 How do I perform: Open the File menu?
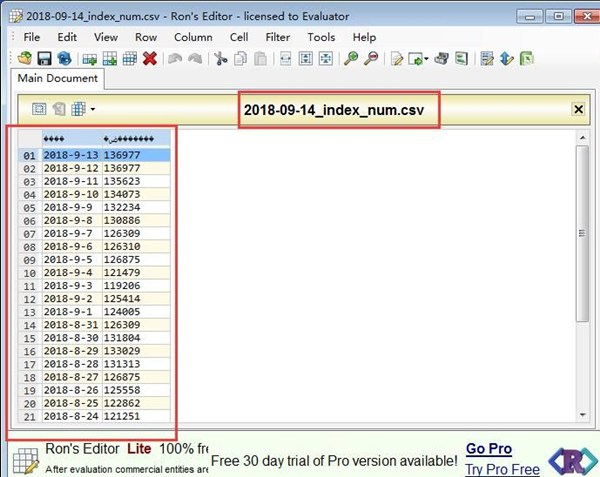point(31,37)
